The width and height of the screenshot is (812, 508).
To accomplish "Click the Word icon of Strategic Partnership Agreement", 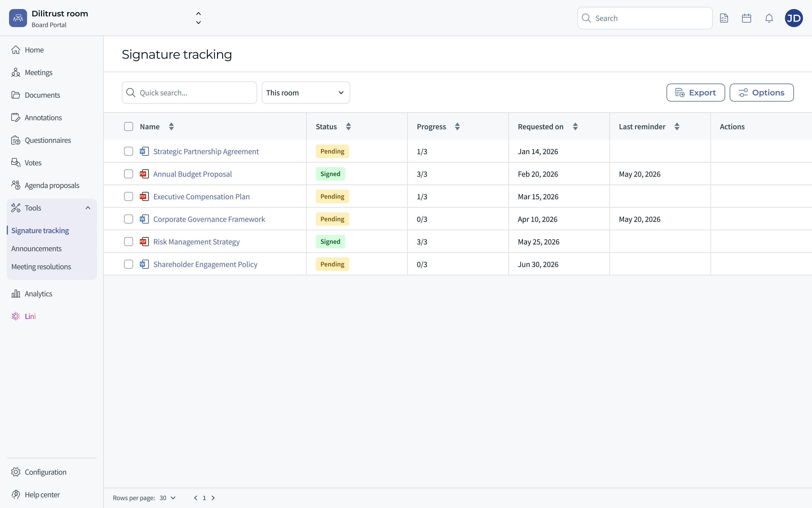I will tap(144, 151).
